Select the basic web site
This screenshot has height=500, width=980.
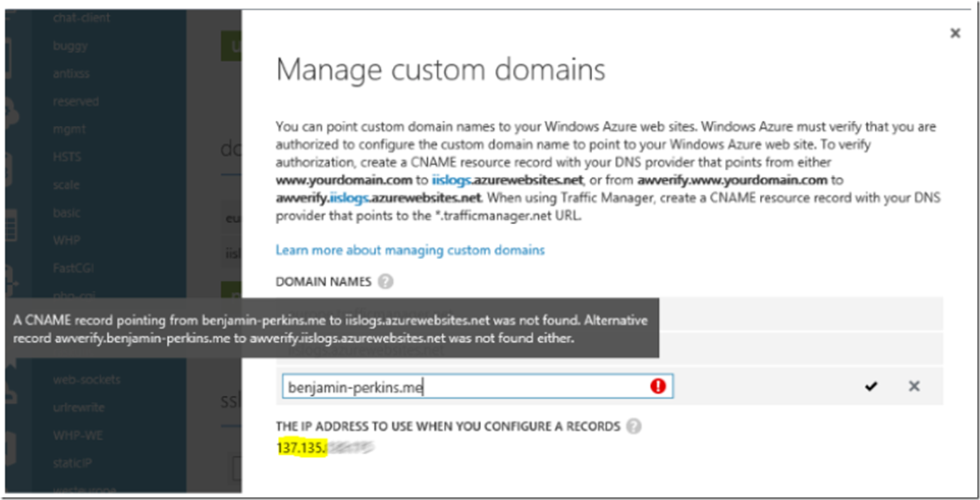tap(67, 213)
